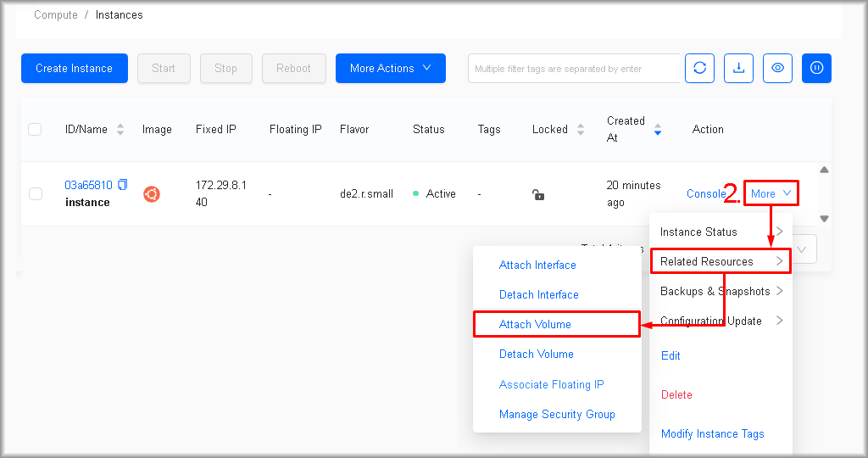Screen dimensions: 868x458
Task: Sort by ID/Name using sort arrows
Action: (120, 130)
